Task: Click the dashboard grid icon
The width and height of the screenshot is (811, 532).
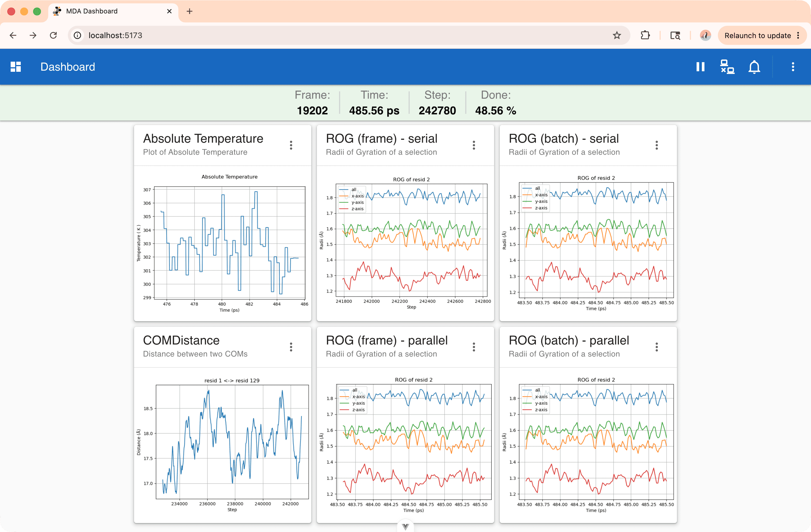Action: [16, 67]
